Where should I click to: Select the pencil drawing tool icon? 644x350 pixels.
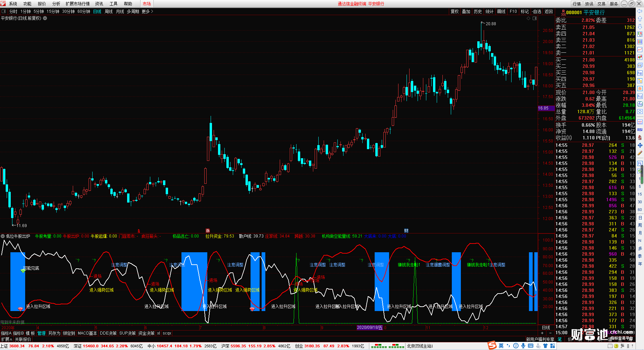click(x=640, y=153)
